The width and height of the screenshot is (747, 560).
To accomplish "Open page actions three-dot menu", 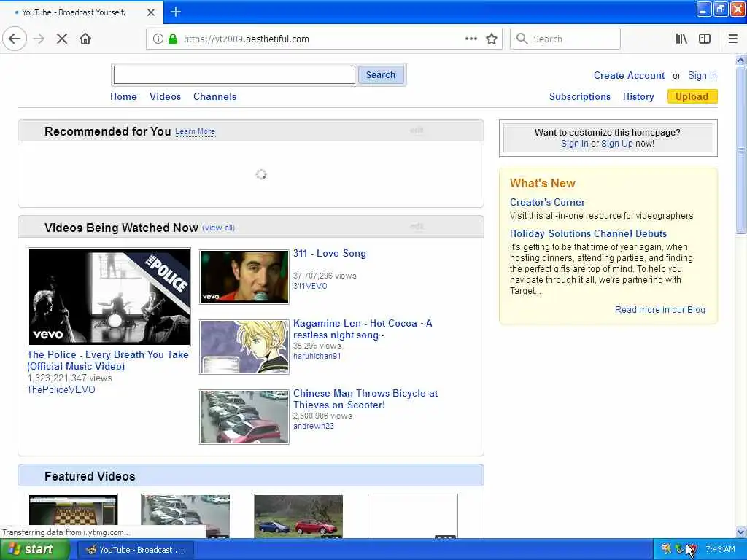I will point(471,39).
